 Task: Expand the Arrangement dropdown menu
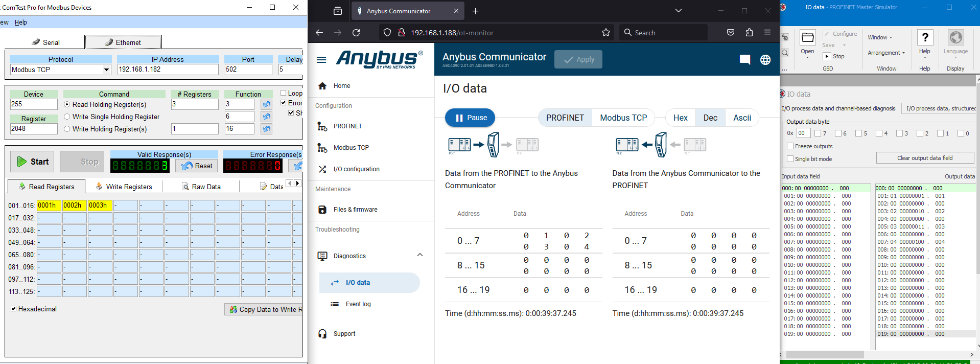[x=886, y=53]
